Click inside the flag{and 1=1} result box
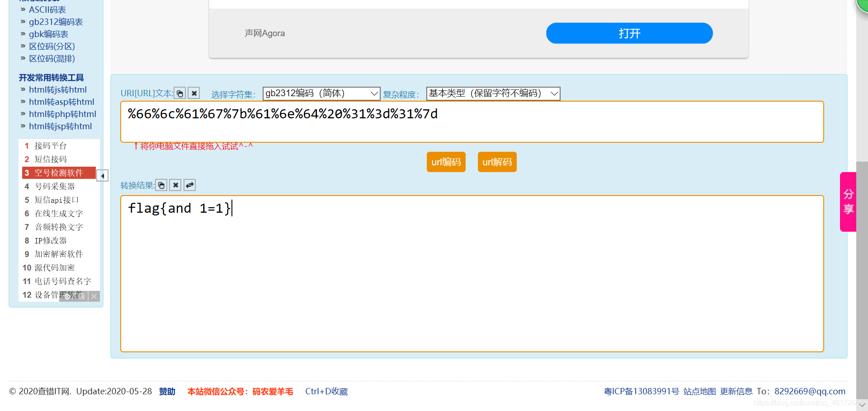 pyautogui.click(x=472, y=274)
